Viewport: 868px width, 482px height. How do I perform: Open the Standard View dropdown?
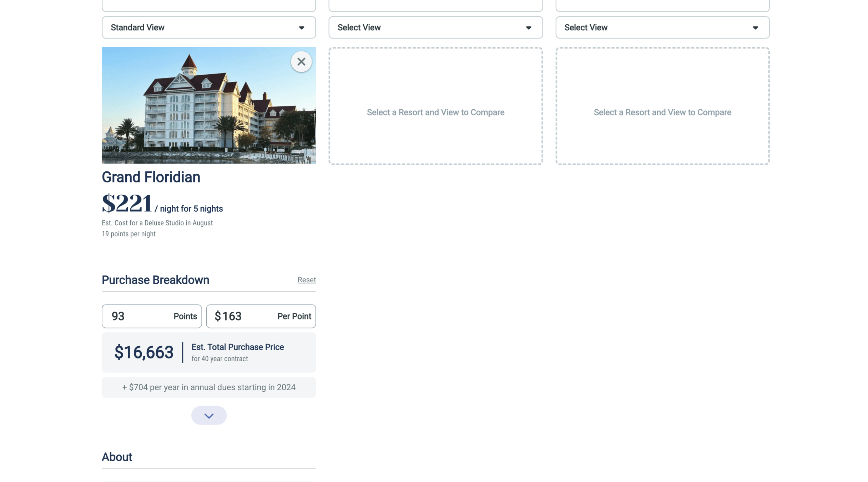point(208,27)
